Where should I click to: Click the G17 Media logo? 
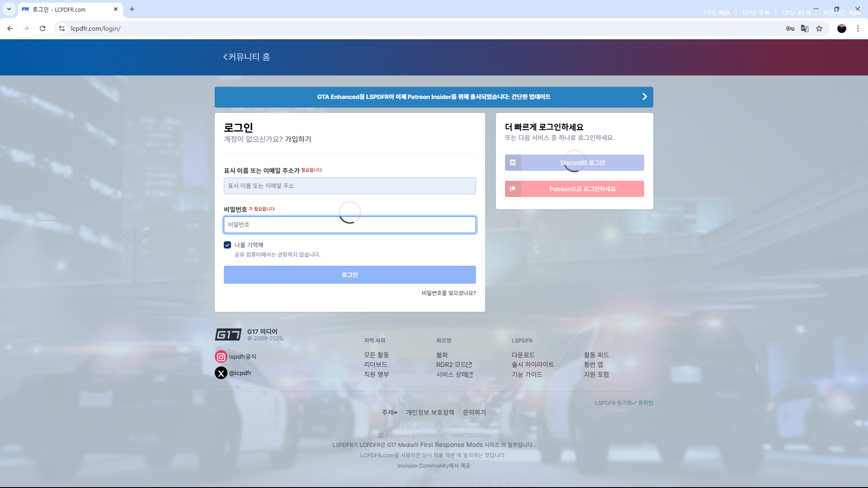coord(228,335)
